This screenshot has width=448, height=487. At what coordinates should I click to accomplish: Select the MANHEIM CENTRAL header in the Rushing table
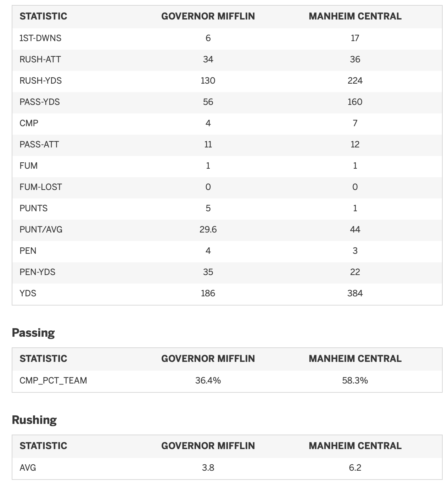[355, 446]
